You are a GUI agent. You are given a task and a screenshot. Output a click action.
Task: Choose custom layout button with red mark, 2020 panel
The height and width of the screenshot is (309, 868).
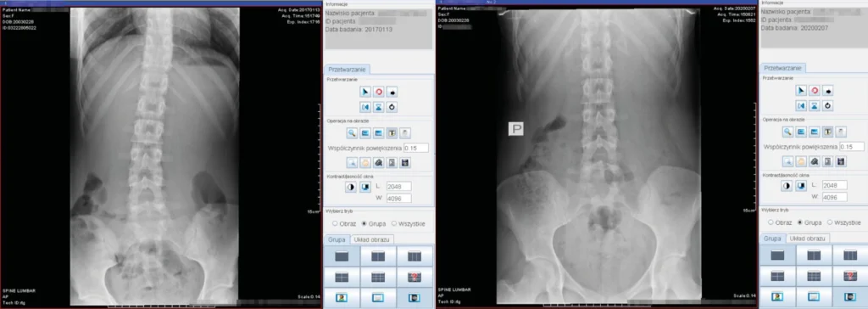tap(850, 275)
